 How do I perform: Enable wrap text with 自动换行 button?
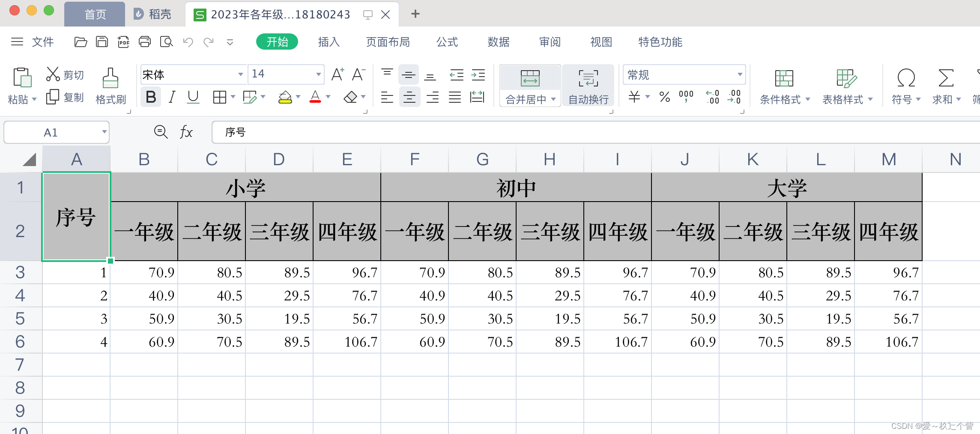point(588,86)
